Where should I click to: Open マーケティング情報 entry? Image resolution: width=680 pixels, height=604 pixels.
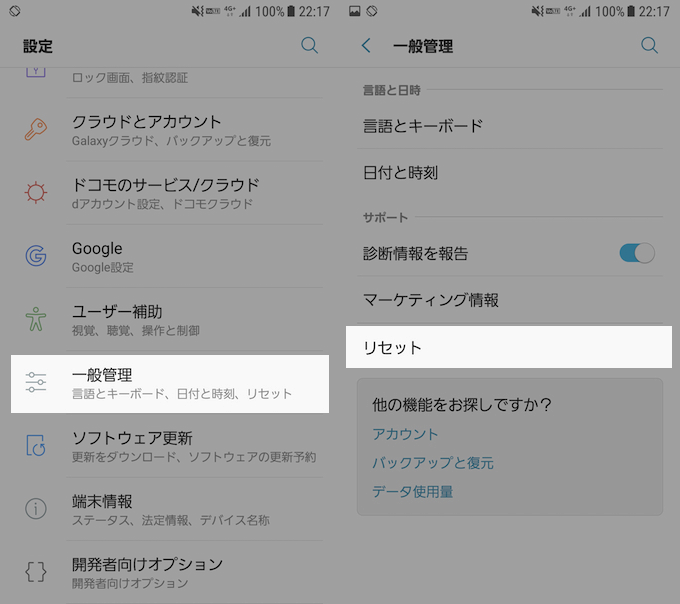(508, 300)
